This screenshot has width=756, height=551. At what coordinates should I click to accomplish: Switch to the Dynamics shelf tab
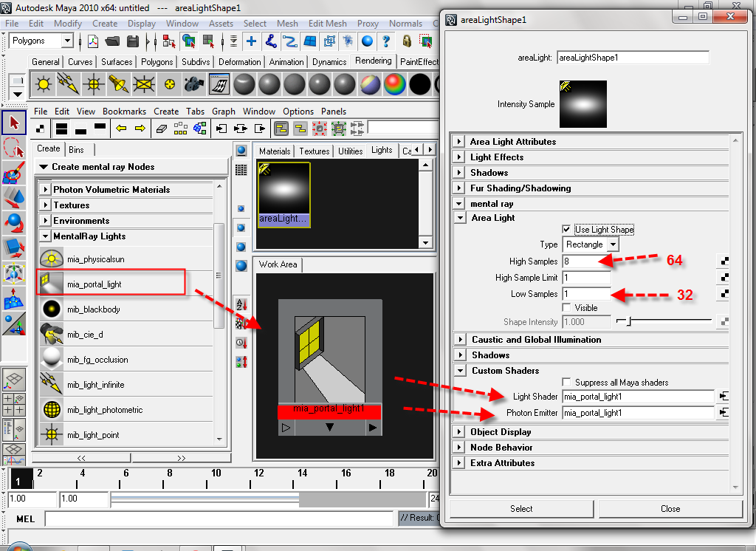coord(329,62)
